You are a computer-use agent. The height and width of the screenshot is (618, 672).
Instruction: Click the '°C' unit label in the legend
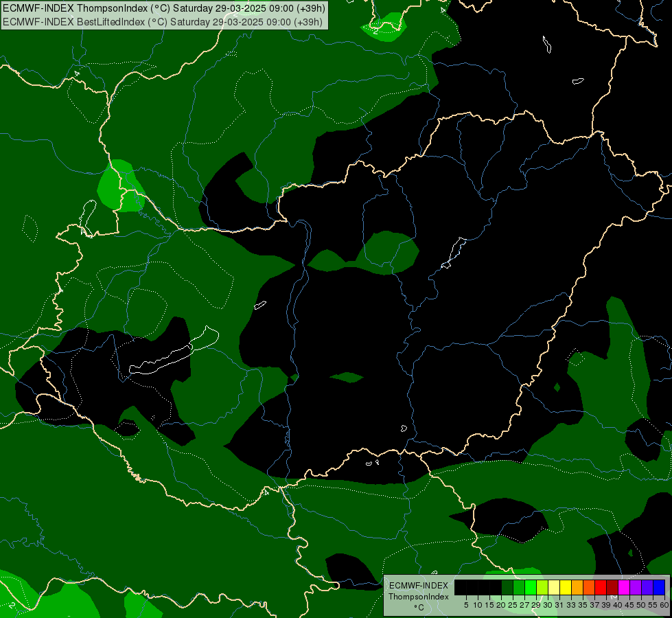click(419, 608)
